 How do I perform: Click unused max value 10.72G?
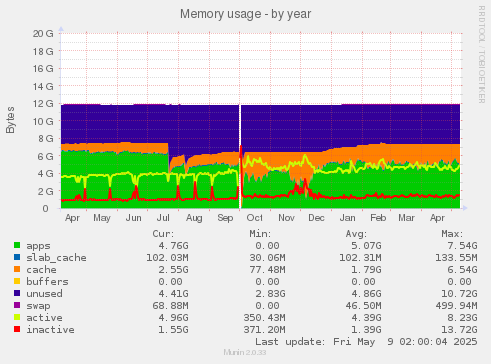click(459, 294)
